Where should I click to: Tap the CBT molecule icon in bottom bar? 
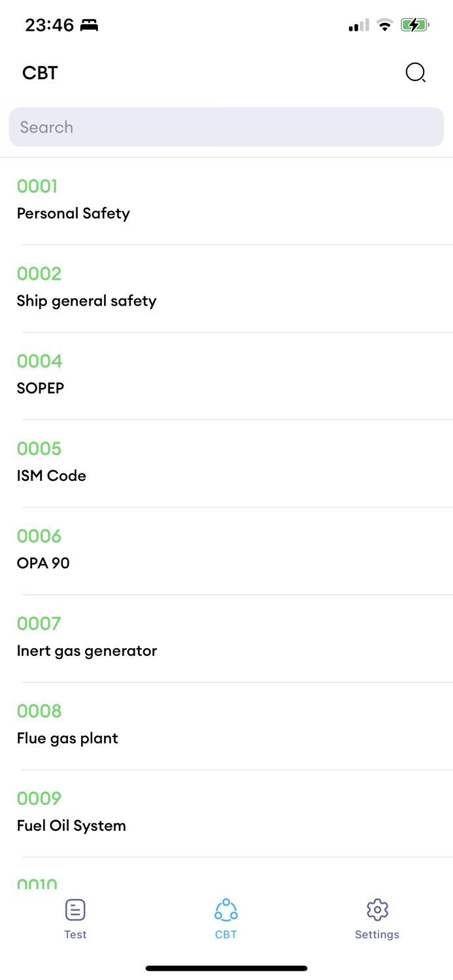226,909
